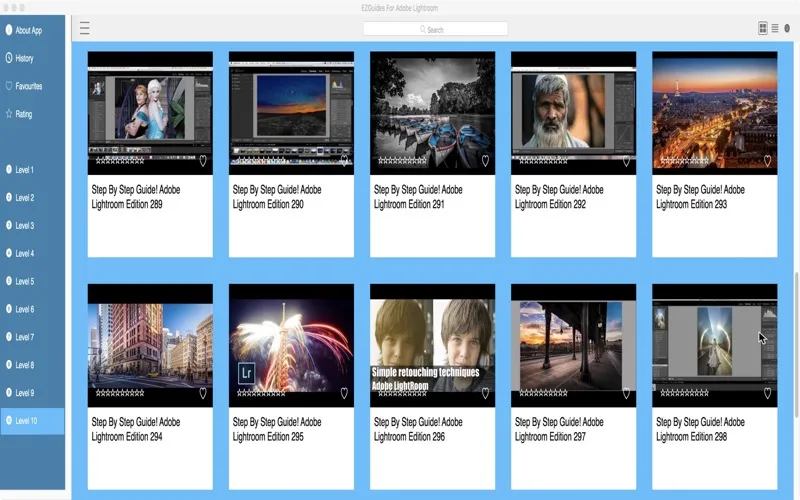The image size is (800, 500).
Task: Rate Edition 296 using its star row
Action: [402, 393]
